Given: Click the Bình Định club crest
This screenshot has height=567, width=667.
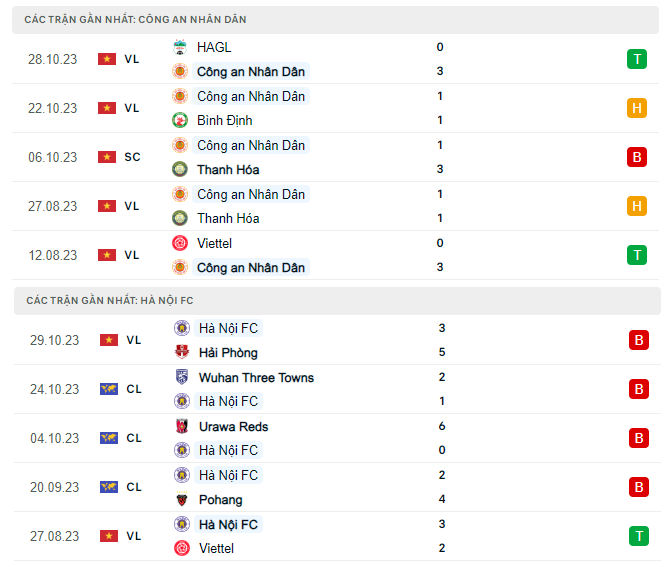Looking at the screenshot, I should click(x=181, y=121).
